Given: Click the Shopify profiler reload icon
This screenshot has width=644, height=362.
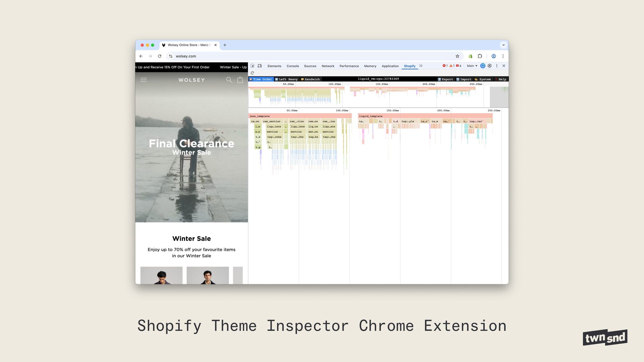Looking at the screenshot, I should click(252, 73).
